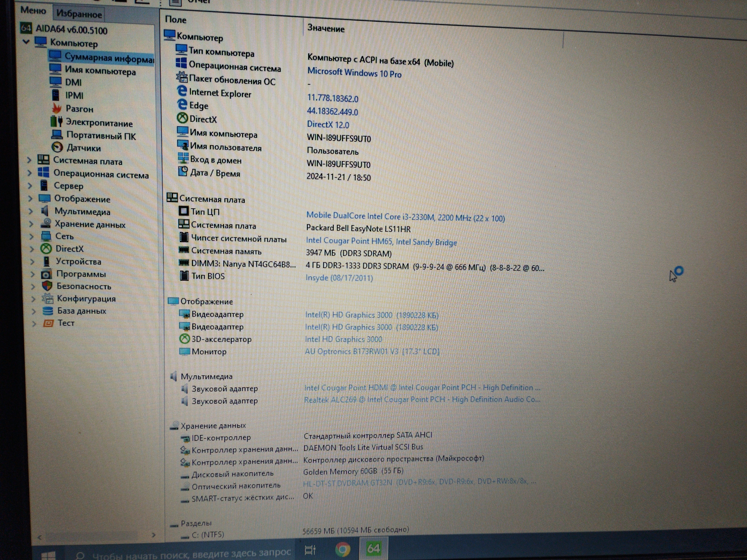Expand Хранение данных tree node
This screenshot has width=747, height=560.
(31, 224)
